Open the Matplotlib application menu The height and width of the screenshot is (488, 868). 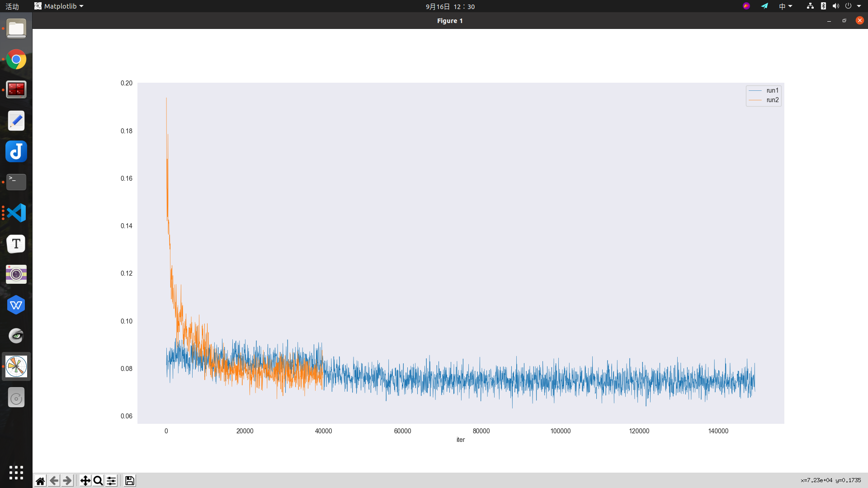tap(58, 6)
